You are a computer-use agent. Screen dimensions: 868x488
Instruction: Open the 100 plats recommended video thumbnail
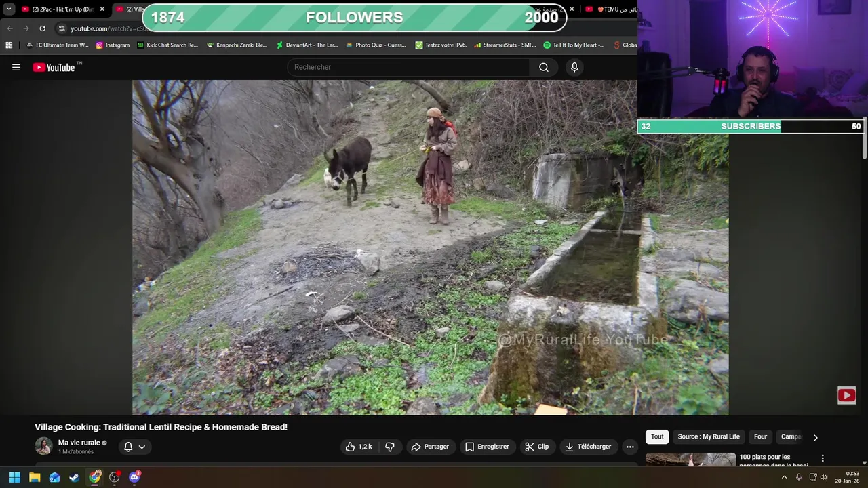point(690,460)
